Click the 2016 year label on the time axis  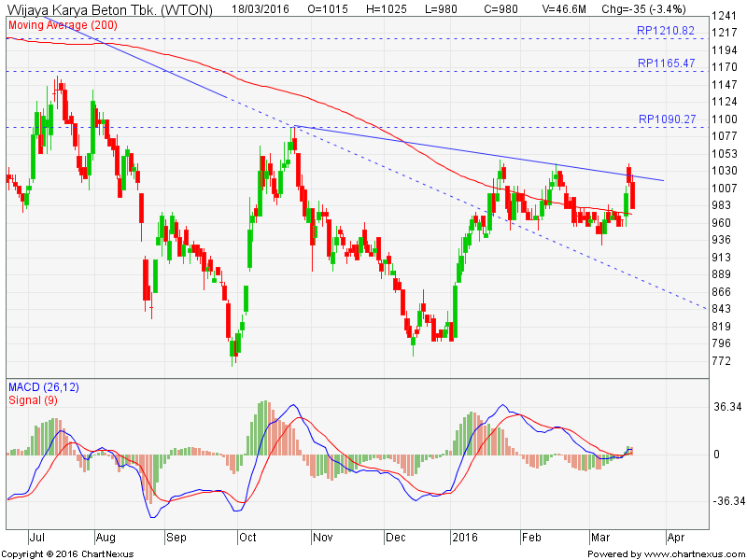[464, 538]
